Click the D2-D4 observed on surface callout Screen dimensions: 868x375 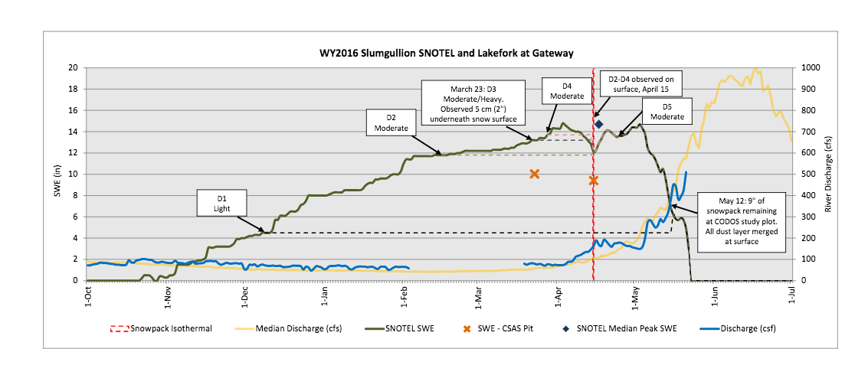[x=641, y=83]
